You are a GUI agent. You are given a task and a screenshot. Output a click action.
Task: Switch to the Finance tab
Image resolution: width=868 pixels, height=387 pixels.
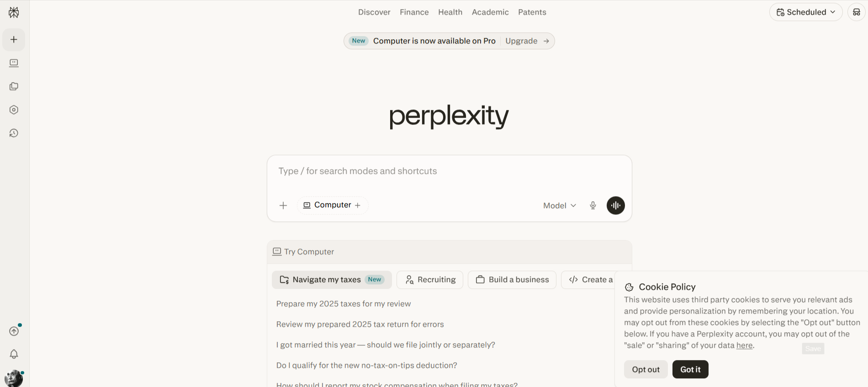[414, 12]
